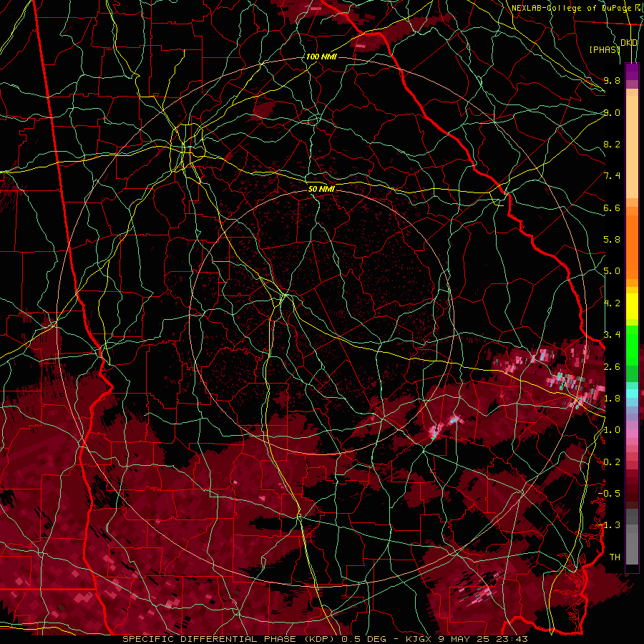The image size is (644, 644).
Task: Click the -0.5 colorbar label
Action: coord(609,494)
